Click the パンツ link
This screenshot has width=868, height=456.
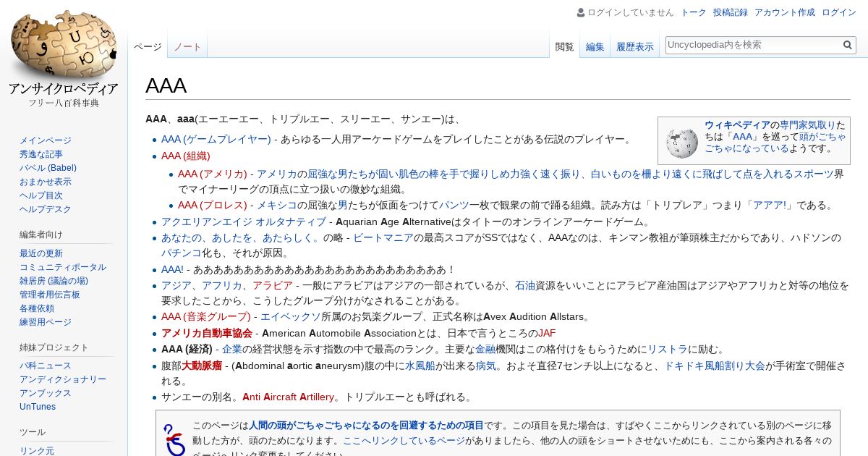(454, 205)
